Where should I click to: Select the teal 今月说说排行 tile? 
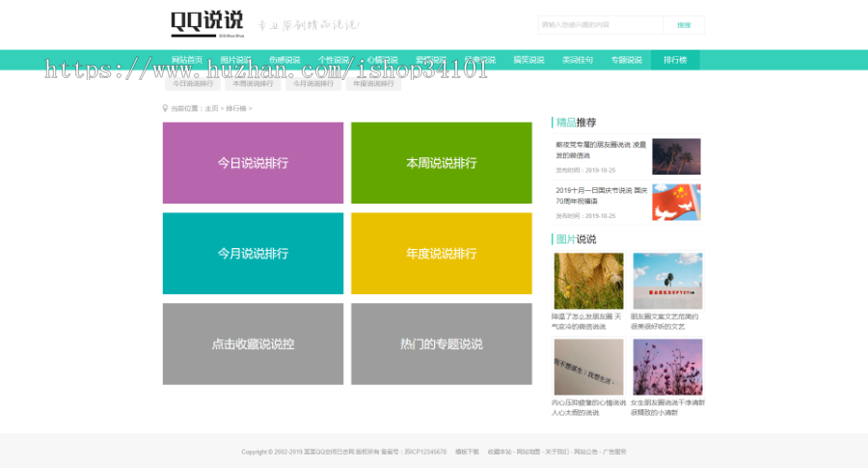click(x=253, y=254)
